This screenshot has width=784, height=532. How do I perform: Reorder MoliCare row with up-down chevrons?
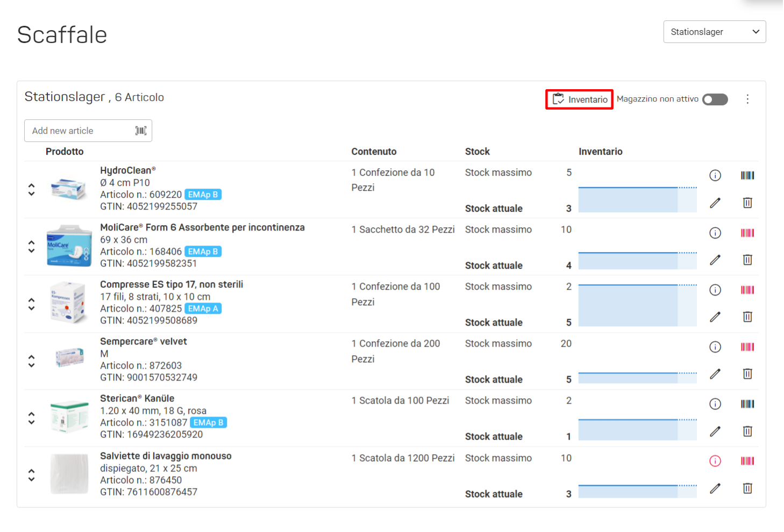pyautogui.click(x=31, y=247)
